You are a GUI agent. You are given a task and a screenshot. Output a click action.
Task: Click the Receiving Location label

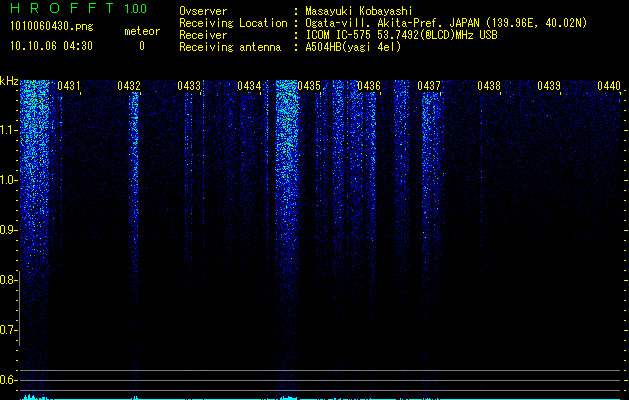pos(233,23)
